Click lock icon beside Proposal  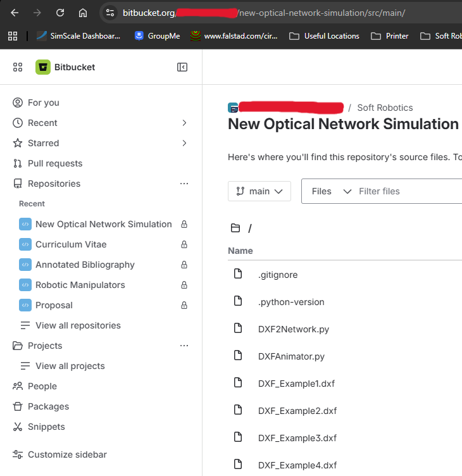point(184,305)
